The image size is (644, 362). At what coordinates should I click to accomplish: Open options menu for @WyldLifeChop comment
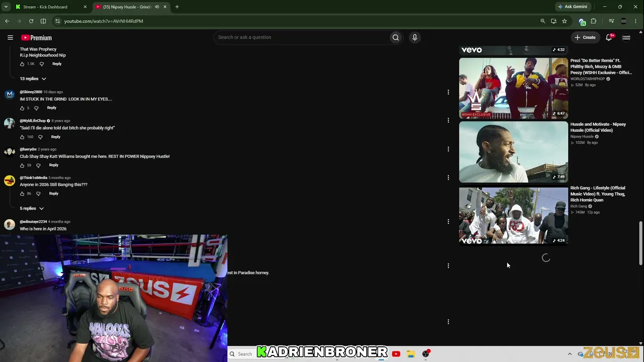[448, 120]
